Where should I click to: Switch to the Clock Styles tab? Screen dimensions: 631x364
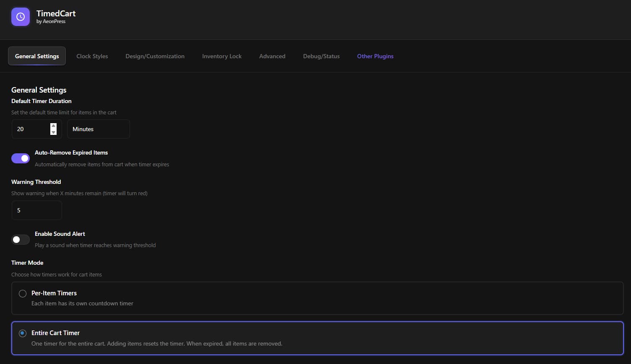coord(92,56)
